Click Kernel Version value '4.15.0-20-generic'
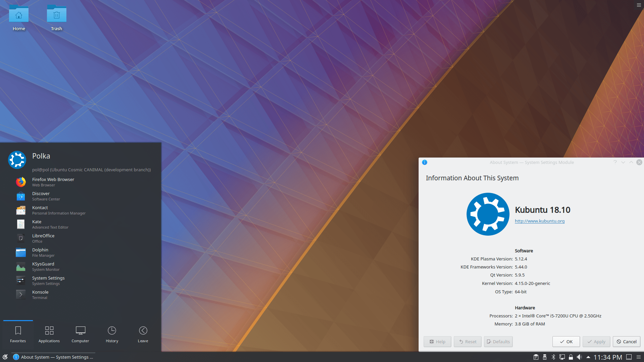The image size is (644, 362). pos(532,283)
